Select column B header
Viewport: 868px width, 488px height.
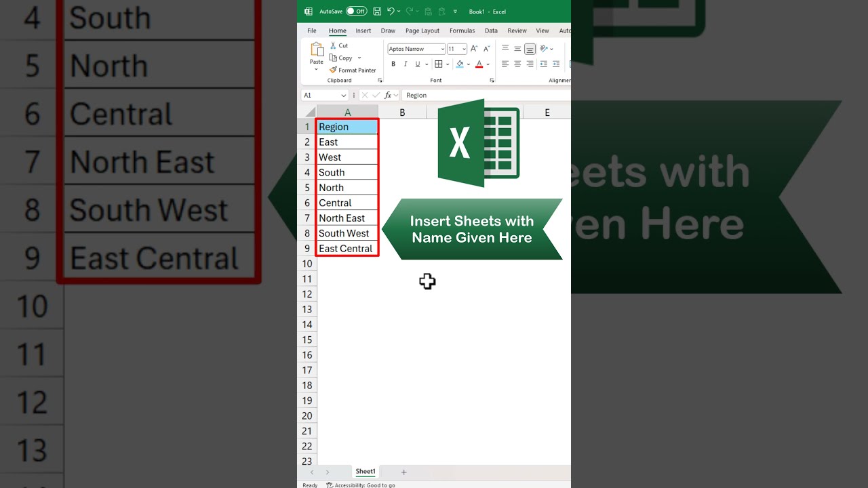pyautogui.click(x=402, y=113)
